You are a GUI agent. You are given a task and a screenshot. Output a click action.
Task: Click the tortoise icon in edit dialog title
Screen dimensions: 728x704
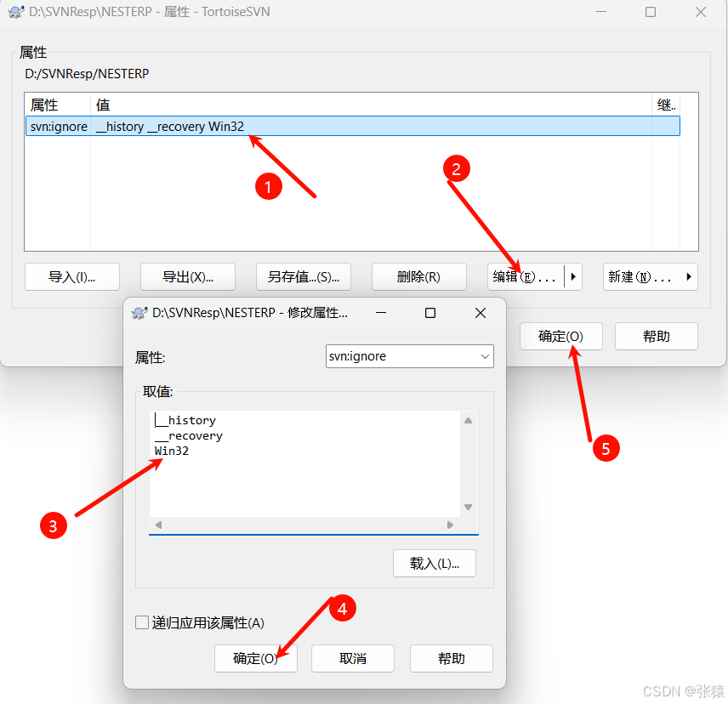coord(139,313)
